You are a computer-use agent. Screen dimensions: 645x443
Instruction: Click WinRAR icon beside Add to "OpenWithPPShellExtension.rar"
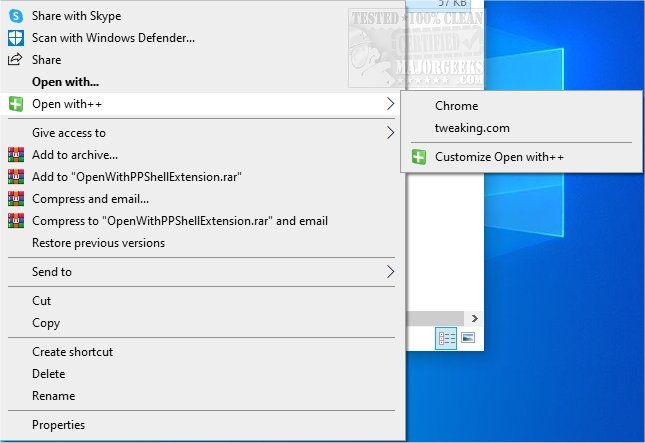[x=16, y=177]
